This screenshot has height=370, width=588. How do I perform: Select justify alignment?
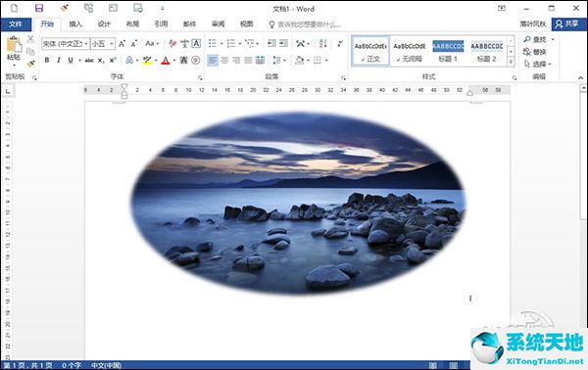[248, 60]
